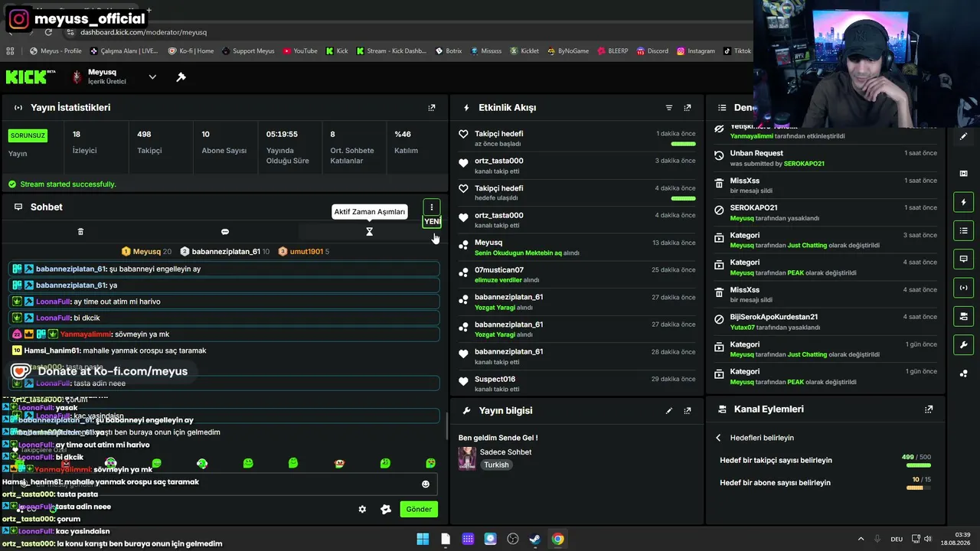The width and height of the screenshot is (980, 551).
Task: Open the subscriber goal setting row
Action: pyautogui.click(x=825, y=483)
